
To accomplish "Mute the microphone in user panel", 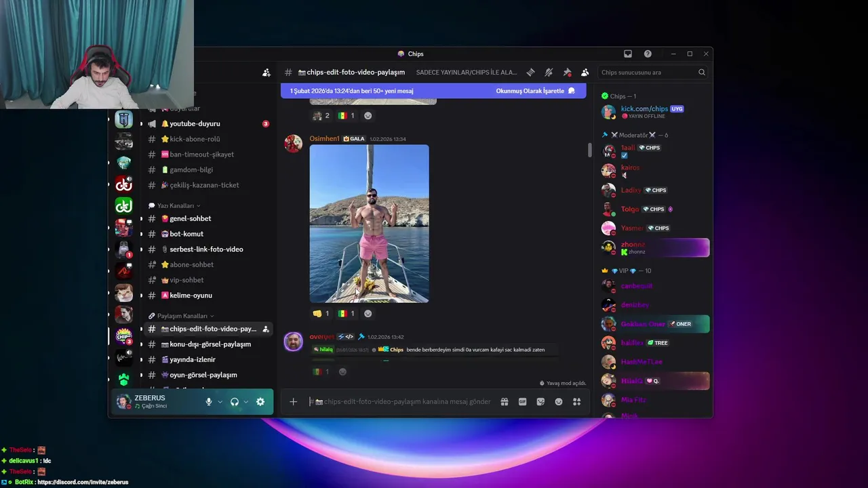I will point(209,402).
